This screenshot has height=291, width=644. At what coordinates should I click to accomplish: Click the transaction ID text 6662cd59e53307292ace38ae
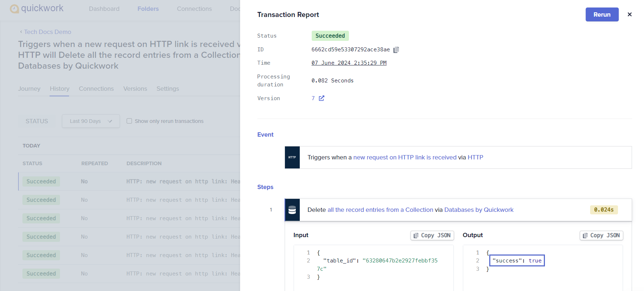click(x=350, y=50)
